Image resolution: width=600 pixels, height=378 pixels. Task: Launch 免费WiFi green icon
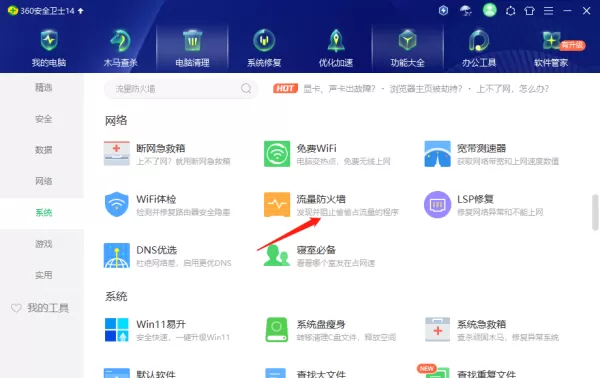pyautogui.click(x=277, y=153)
